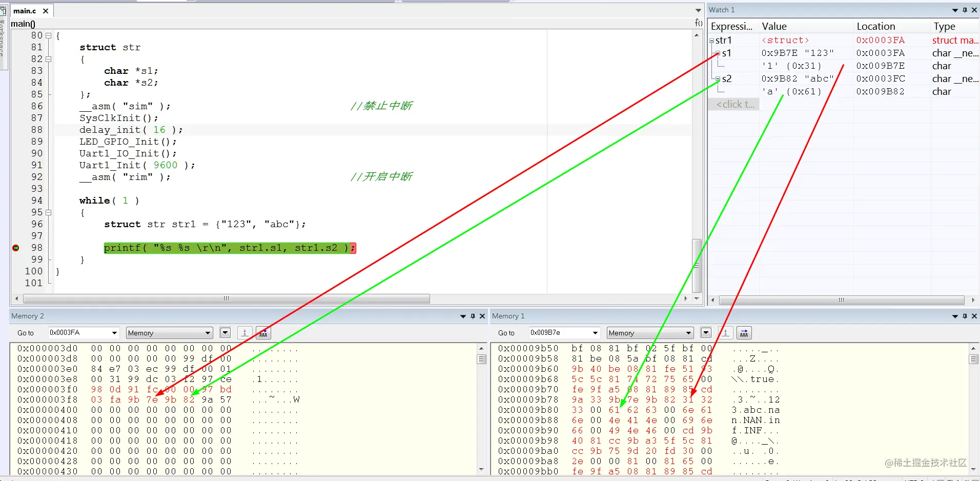Pin the Memory 2 panel
Viewport: 980px width, 481px height.
(473, 316)
